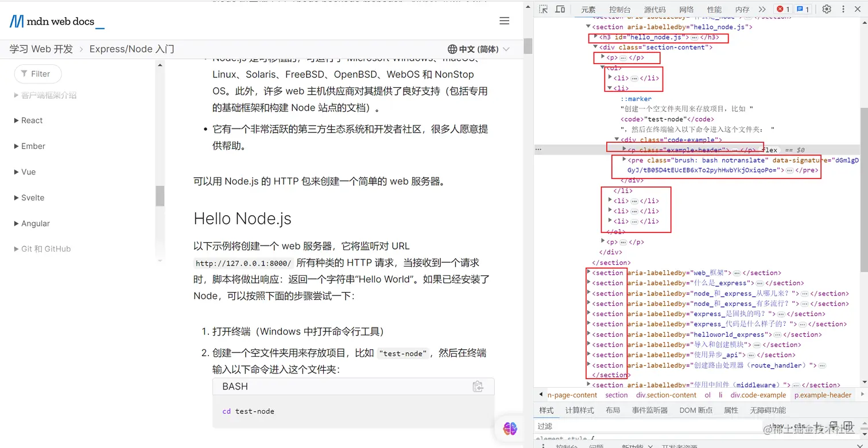Image resolution: width=868 pixels, height=448 pixels.
Task: Copy the BASH code example to clipboard
Action: click(478, 387)
